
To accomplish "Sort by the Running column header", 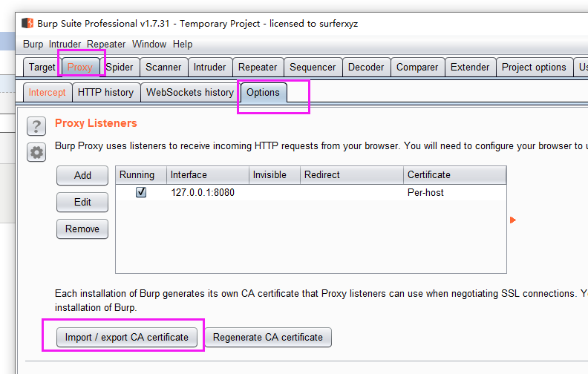I will [141, 175].
